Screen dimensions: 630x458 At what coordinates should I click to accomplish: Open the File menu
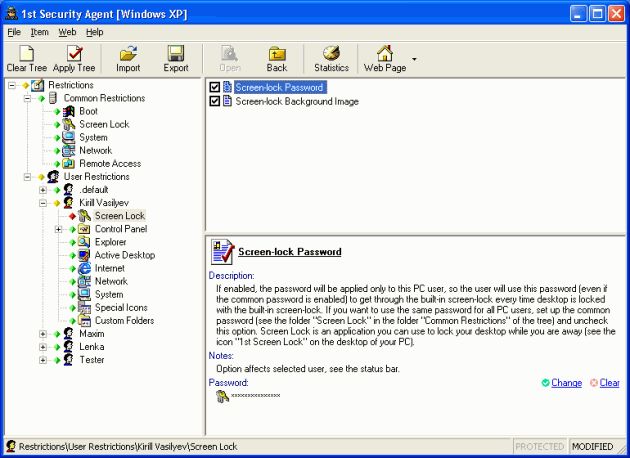pos(14,32)
